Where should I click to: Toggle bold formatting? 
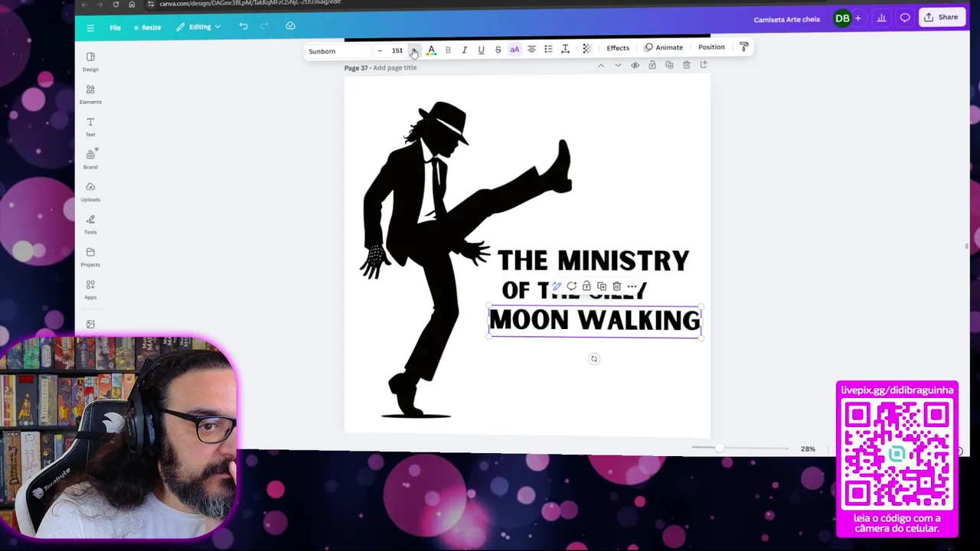[448, 51]
